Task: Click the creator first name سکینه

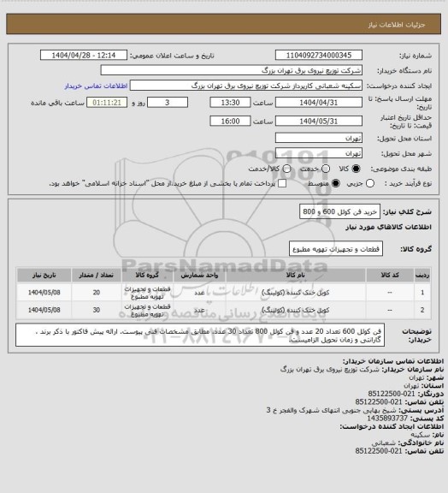Action: [421, 435]
